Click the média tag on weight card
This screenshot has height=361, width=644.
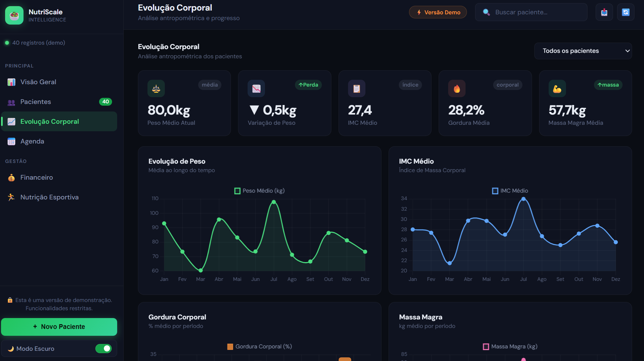coord(210,85)
